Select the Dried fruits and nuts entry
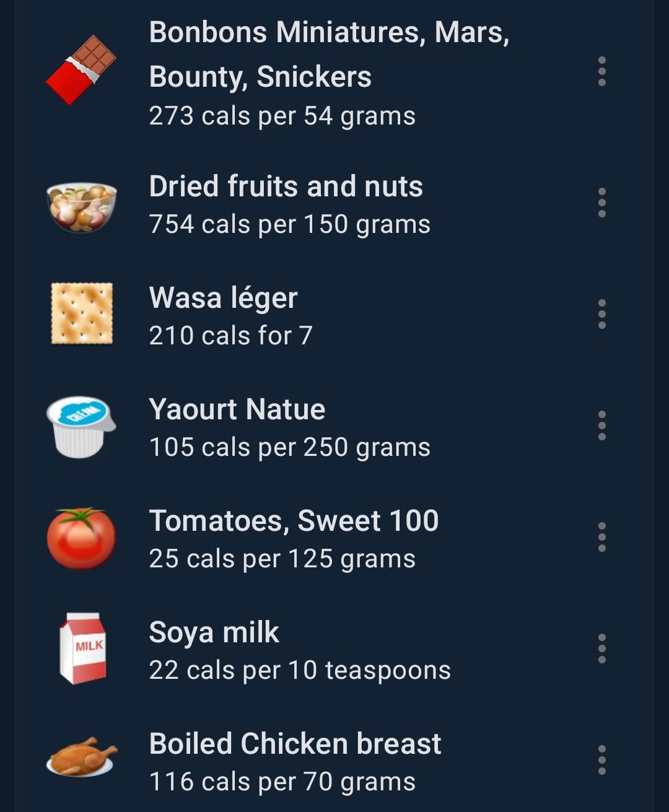Screen dimensions: 669x812 click(x=334, y=204)
